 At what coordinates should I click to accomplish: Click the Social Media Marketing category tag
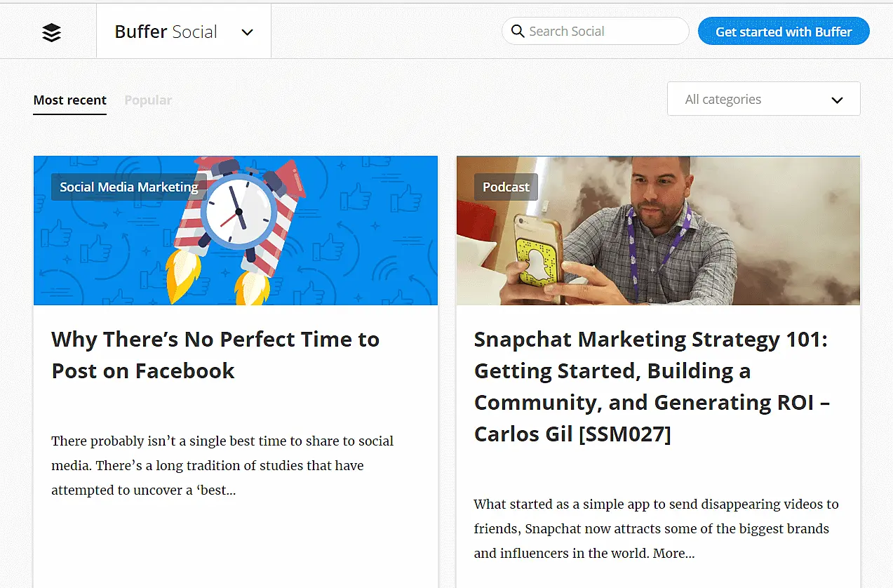(x=128, y=187)
